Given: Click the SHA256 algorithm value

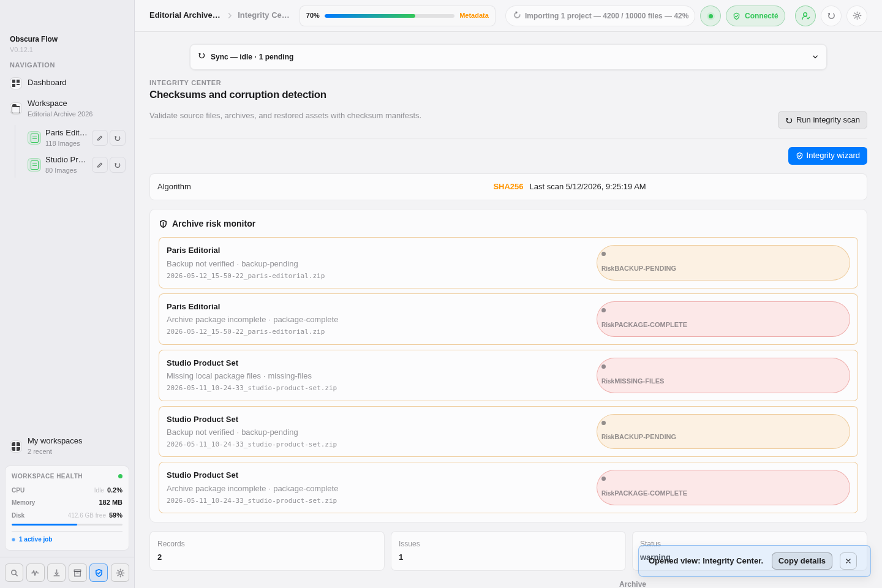Looking at the screenshot, I should [x=508, y=187].
